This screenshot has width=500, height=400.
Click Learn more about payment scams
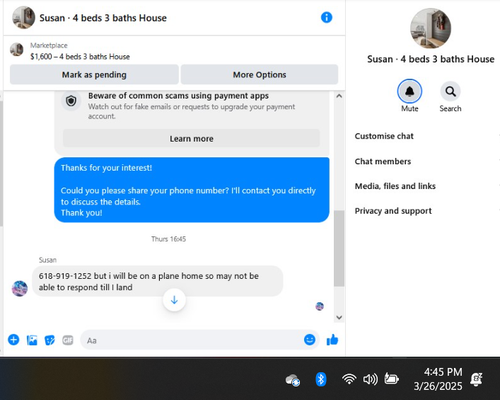(191, 138)
